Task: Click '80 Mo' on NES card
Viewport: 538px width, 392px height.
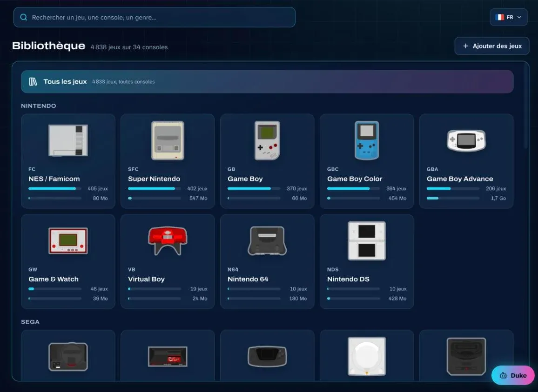Action: (x=100, y=198)
